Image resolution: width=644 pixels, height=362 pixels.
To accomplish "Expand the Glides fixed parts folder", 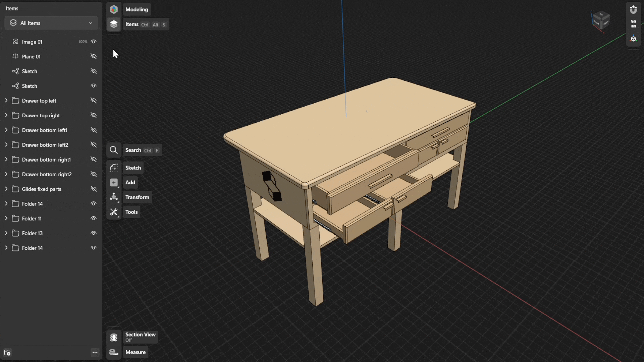I will tap(6, 189).
